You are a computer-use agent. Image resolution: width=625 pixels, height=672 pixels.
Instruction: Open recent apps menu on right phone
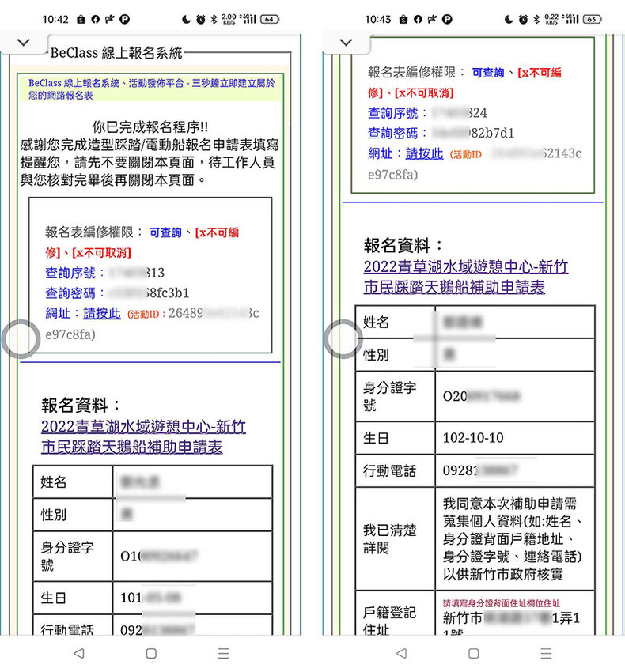(x=546, y=653)
